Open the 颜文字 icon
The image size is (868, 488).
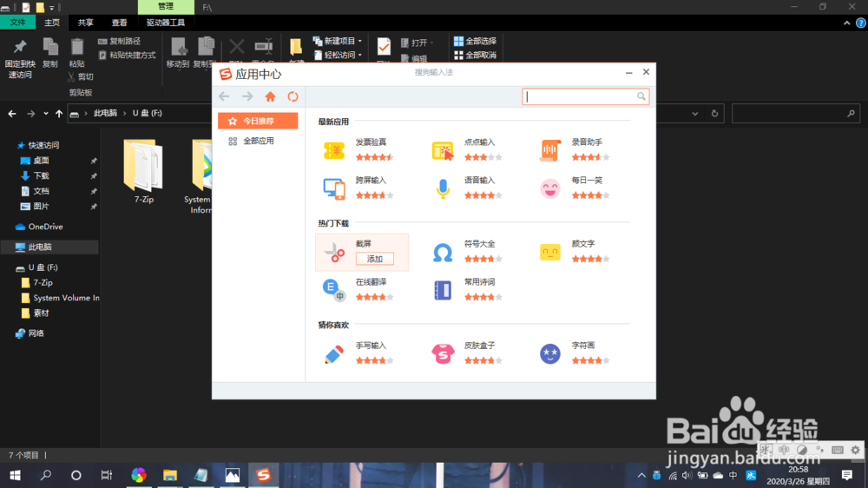[549, 253]
